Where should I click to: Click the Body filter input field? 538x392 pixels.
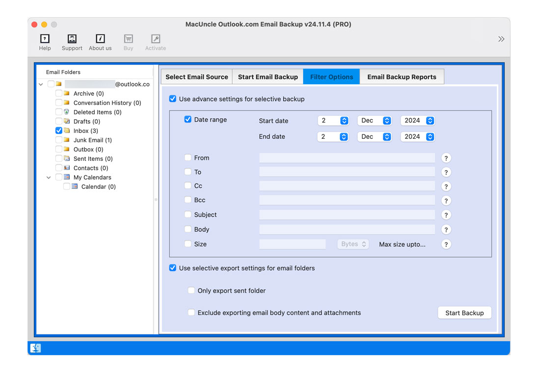pos(347,229)
